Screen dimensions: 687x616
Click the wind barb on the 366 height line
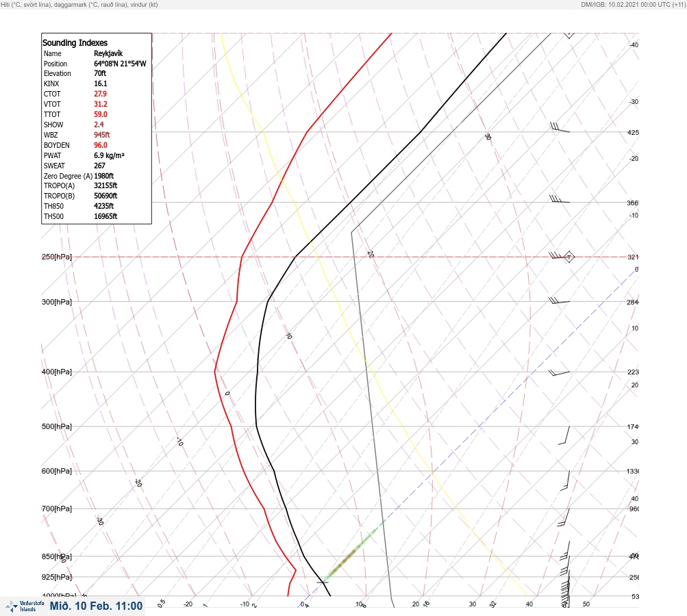560,199
